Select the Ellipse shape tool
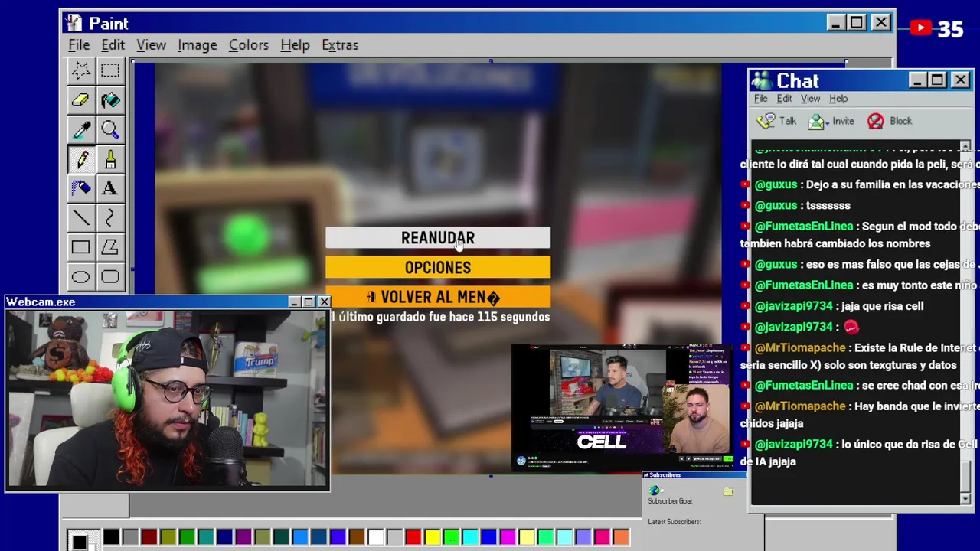Screen dimensions: 980x551 80,277
